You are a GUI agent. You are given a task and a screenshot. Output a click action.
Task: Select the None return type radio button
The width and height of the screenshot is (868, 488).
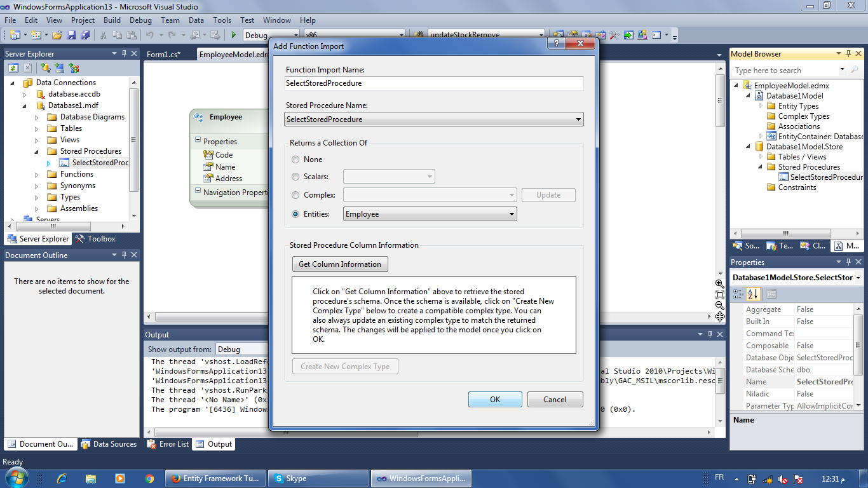(295, 159)
